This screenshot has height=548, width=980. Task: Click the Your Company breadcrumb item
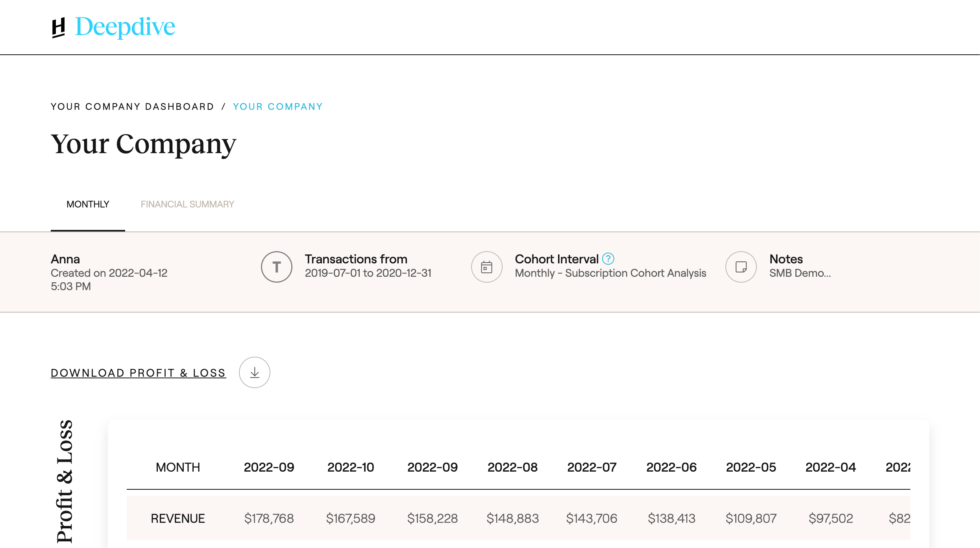pos(277,106)
